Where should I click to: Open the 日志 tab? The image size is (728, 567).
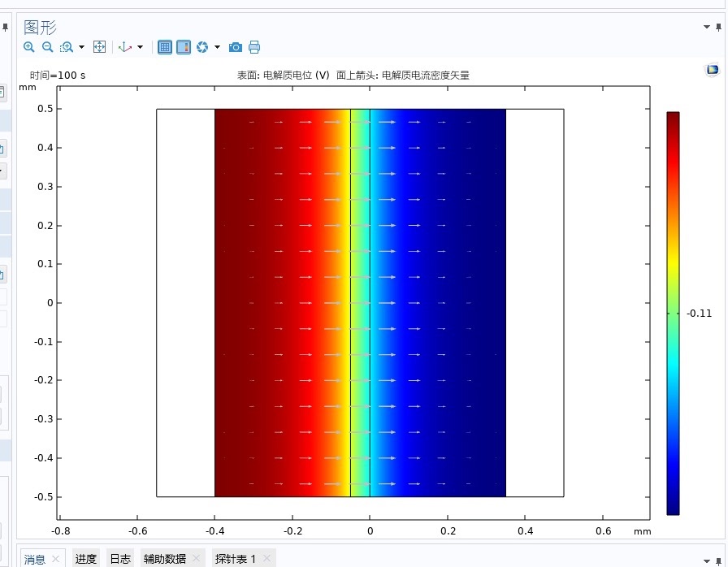[120, 559]
